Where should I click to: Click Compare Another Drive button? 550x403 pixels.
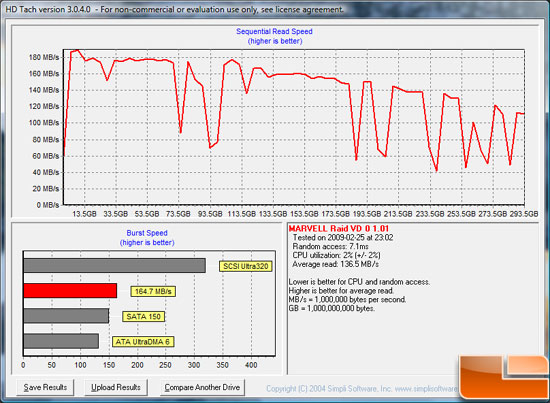(202, 387)
